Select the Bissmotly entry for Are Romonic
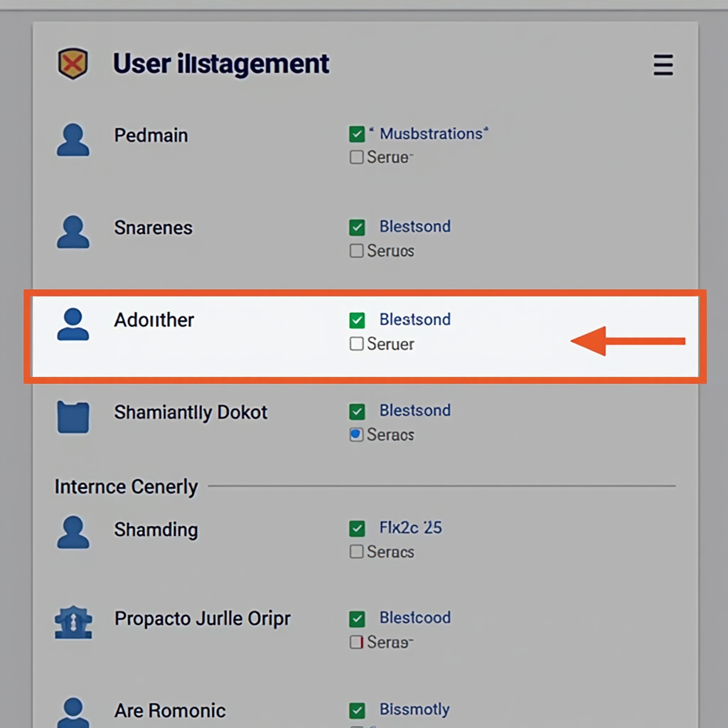The width and height of the screenshot is (728, 728). click(x=414, y=709)
